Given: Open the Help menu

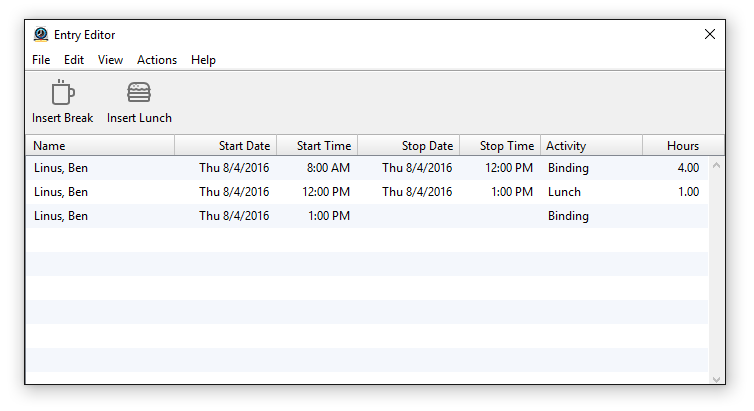Looking at the screenshot, I should (203, 60).
